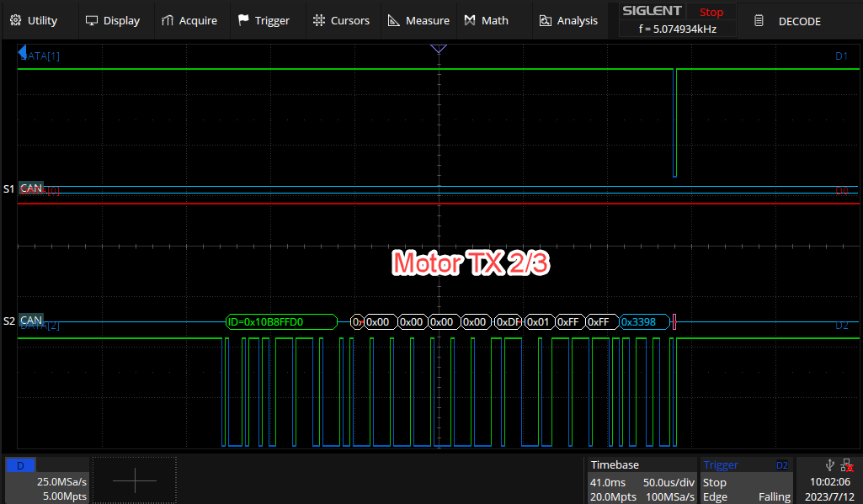
Task: Select the Trigger flag icon
Action: coord(242,19)
